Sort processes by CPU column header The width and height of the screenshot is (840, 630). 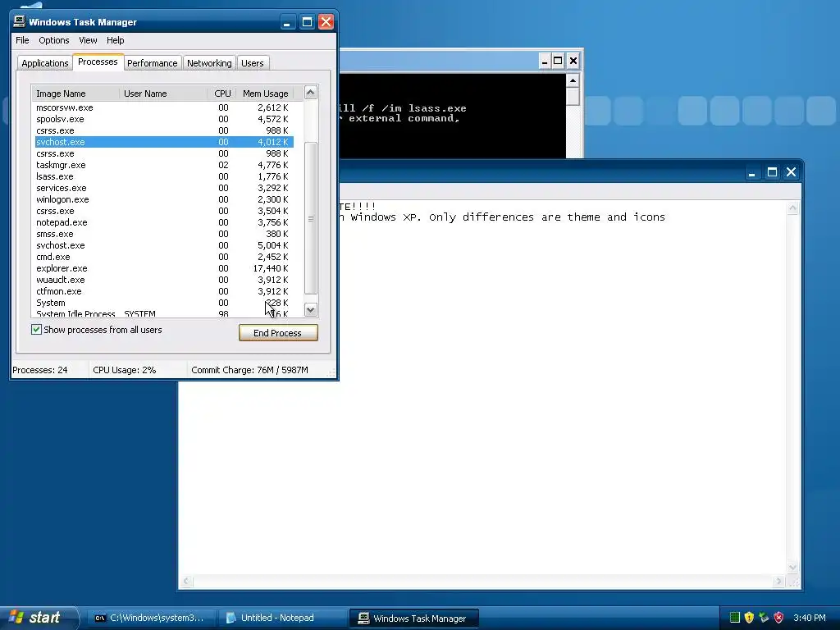(221, 94)
